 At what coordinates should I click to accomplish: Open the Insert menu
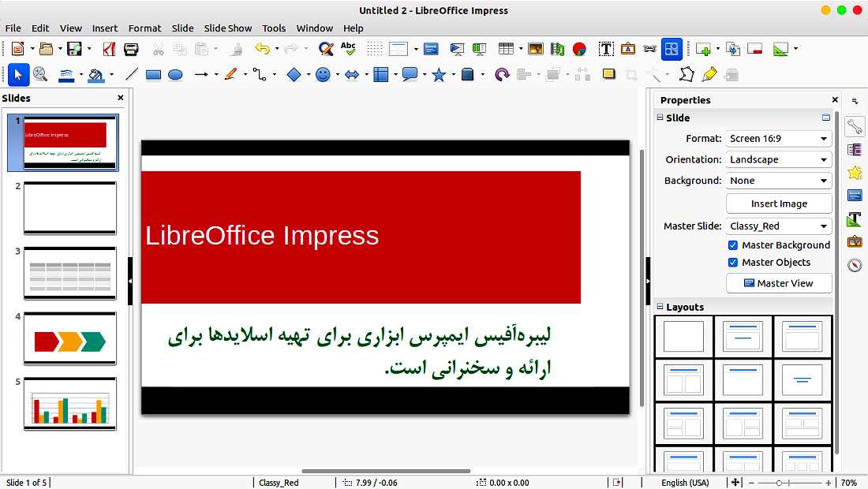(x=105, y=28)
